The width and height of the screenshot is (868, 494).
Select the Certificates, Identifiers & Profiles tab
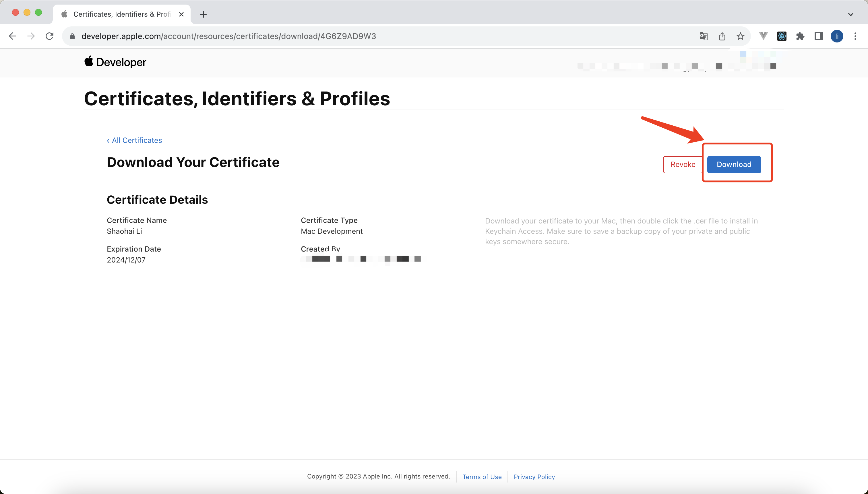pyautogui.click(x=121, y=14)
